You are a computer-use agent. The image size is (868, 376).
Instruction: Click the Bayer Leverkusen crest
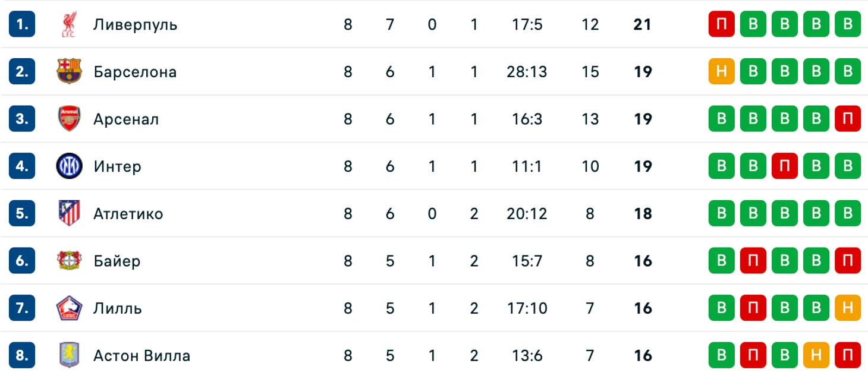point(70,261)
